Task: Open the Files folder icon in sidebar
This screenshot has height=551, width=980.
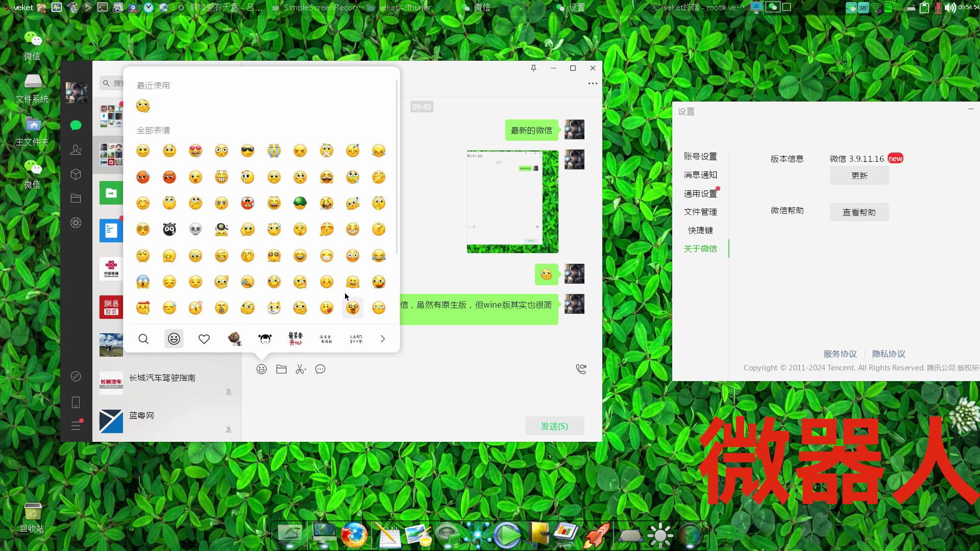Action: [x=76, y=198]
